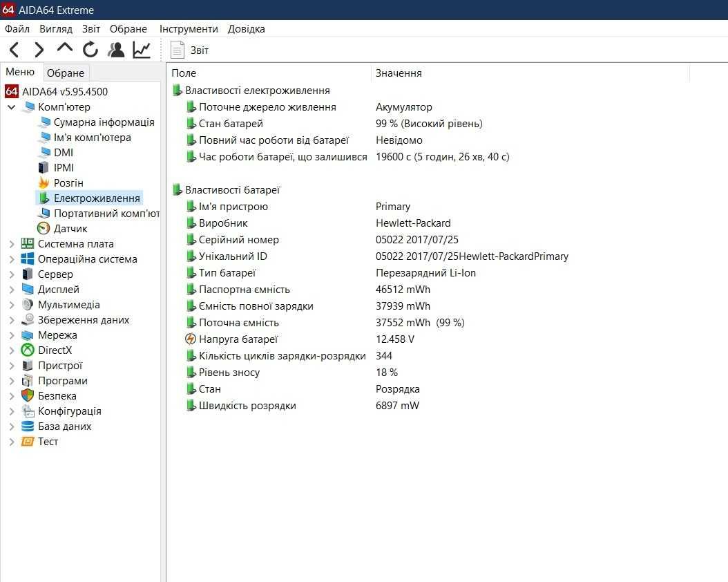The height and width of the screenshot is (582, 728).
Task: Expand the Операційна система node
Action: coord(12,259)
